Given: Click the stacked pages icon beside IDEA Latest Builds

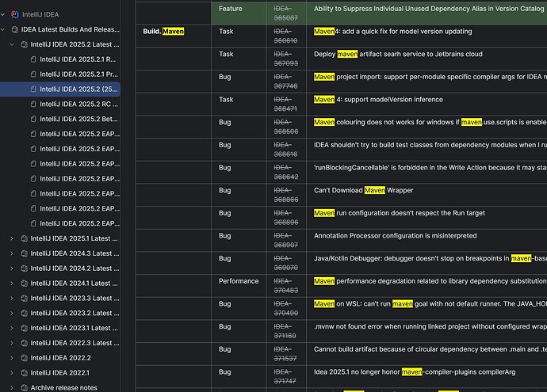Looking at the screenshot, I should (x=14, y=29).
